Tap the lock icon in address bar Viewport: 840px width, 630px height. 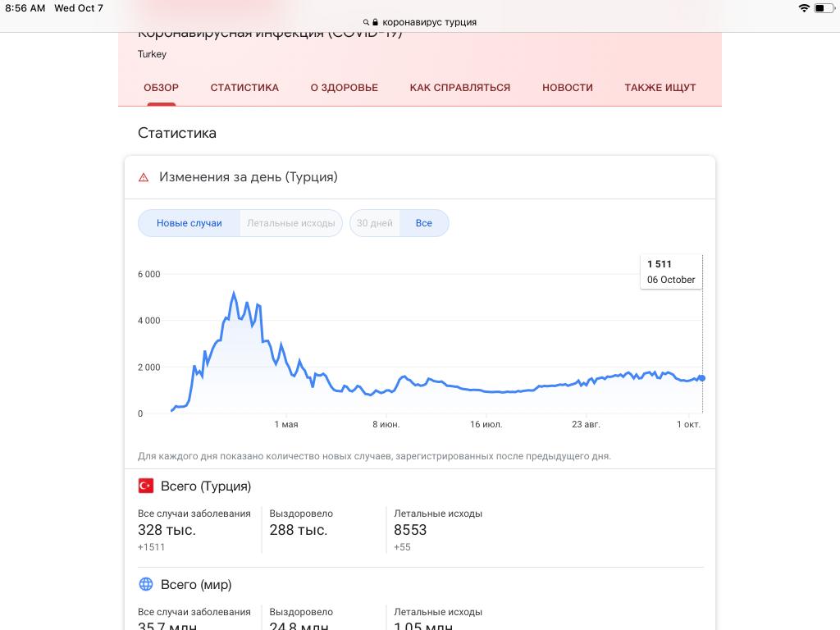[375, 23]
